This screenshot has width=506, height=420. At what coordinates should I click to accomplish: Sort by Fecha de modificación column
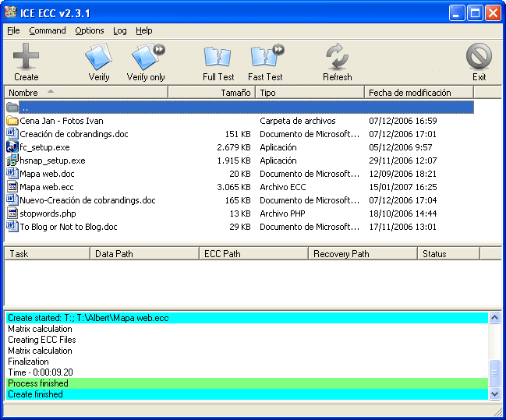[419, 93]
